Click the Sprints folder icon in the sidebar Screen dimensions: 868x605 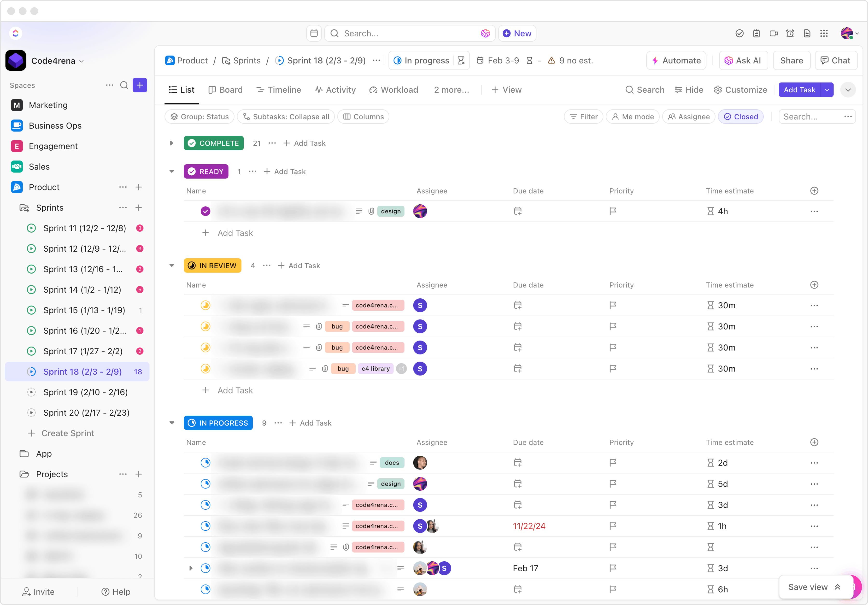pos(24,208)
